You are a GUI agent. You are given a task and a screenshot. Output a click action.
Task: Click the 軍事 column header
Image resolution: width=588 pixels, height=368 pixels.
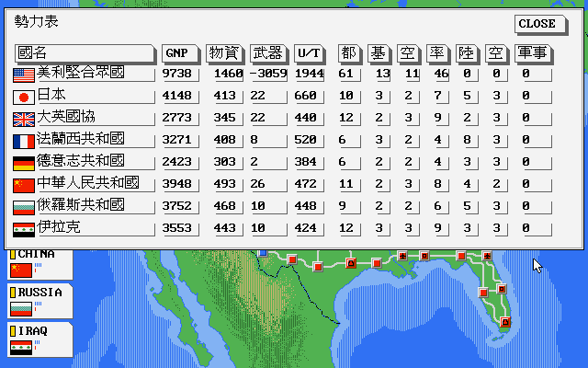534,53
